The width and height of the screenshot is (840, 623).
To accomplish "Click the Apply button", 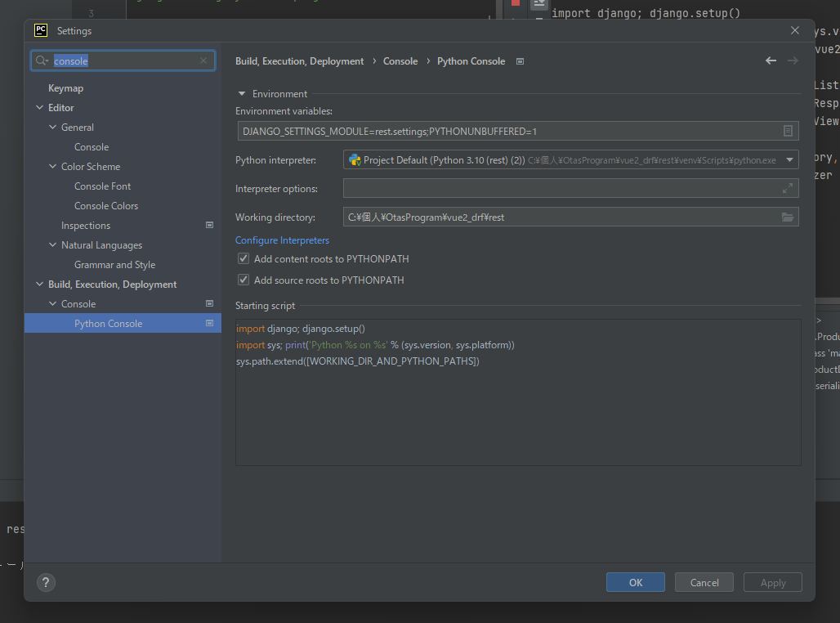I will tap(772, 582).
